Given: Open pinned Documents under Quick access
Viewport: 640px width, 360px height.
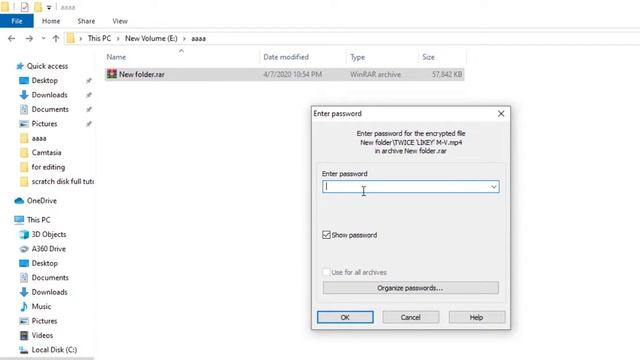Looking at the screenshot, I should tap(50, 109).
